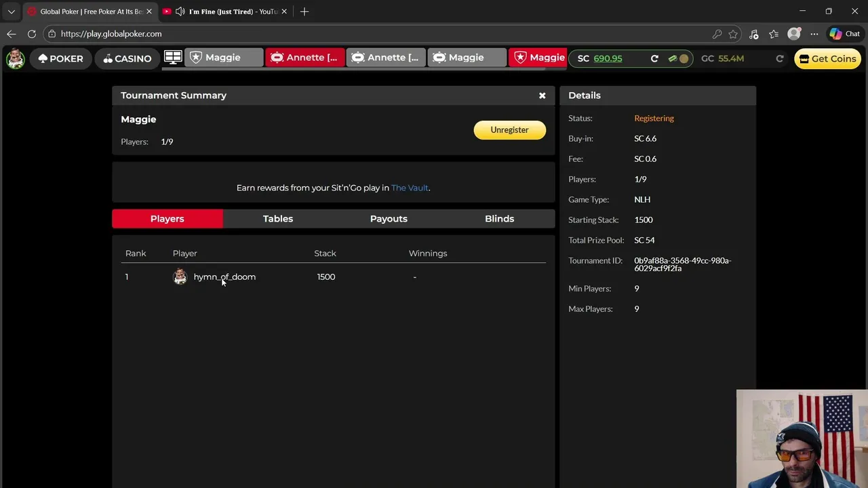Go back in the browser
Viewport: 868px width, 488px height.
pos(12,34)
